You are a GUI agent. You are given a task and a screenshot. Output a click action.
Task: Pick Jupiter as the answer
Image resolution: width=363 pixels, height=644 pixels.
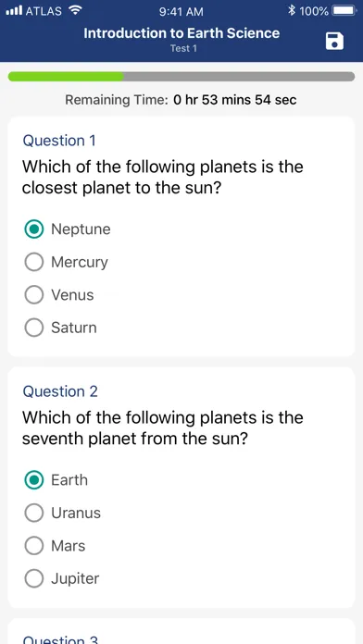(33, 578)
